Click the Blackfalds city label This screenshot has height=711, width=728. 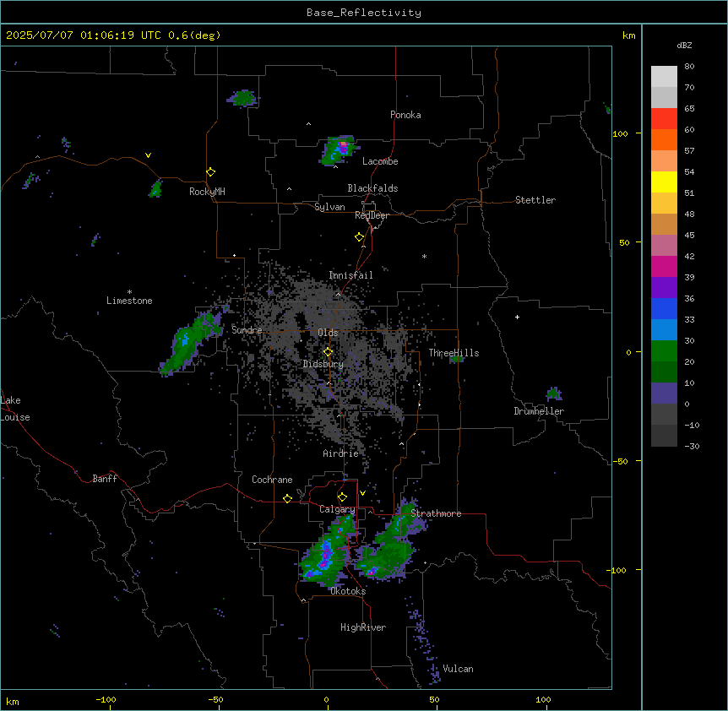[x=372, y=188]
